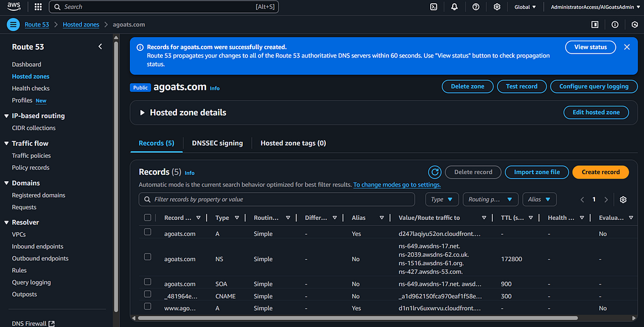
Task: Open the notifications bell
Action: [x=455, y=6]
